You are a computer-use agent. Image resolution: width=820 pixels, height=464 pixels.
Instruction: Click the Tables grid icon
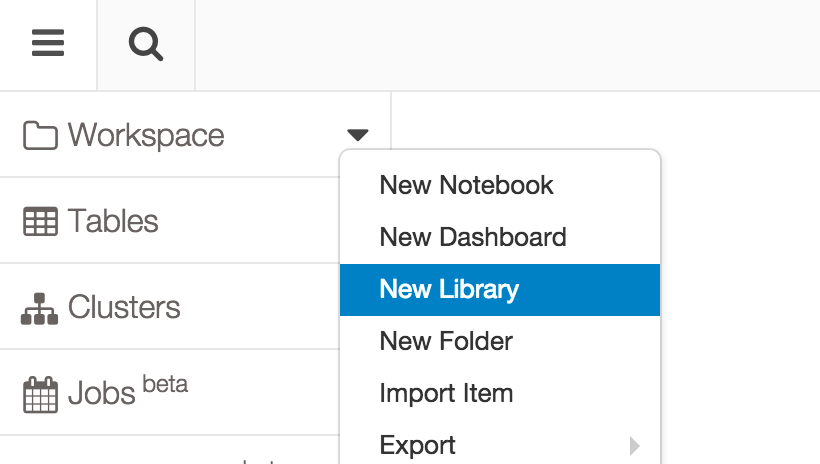[40, 221]
